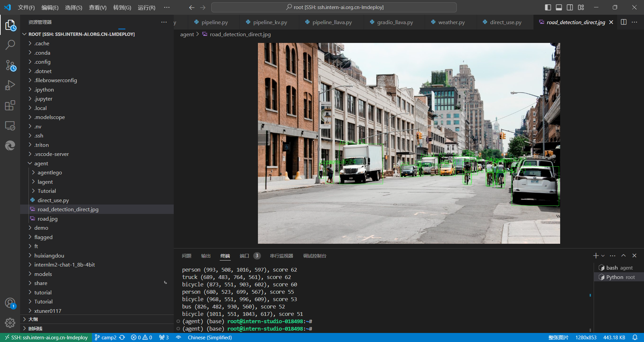Toggle the bottom panel visibility
The image size is (644, 342).
[559, 7]
